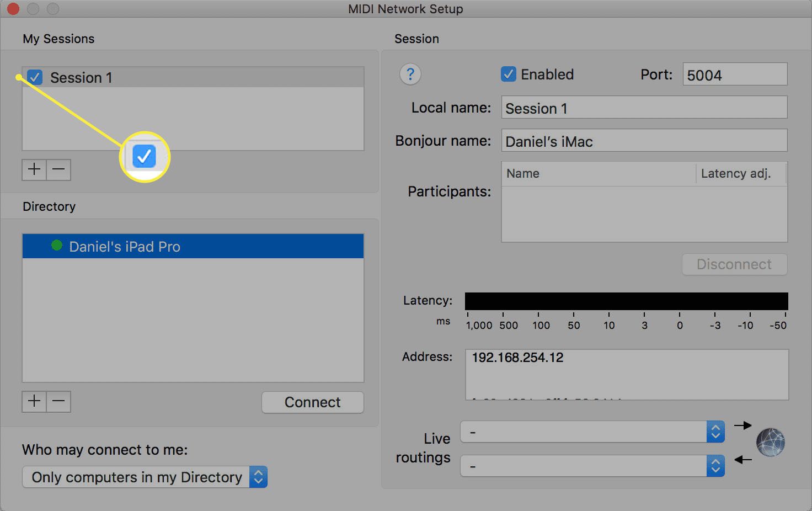Click the Name column header in Participants
Image resolution: width=812 pixels, height=511 pixels.
point(599,173)
